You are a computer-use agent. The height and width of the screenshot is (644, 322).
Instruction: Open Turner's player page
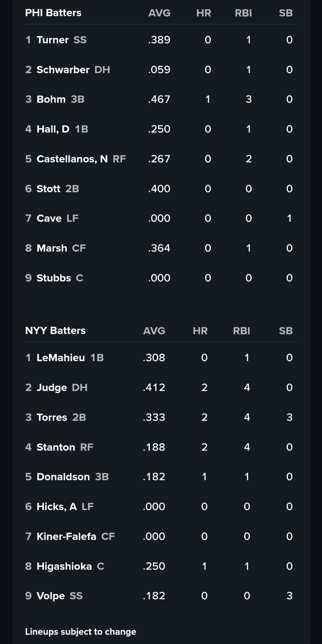click(52, 40)
